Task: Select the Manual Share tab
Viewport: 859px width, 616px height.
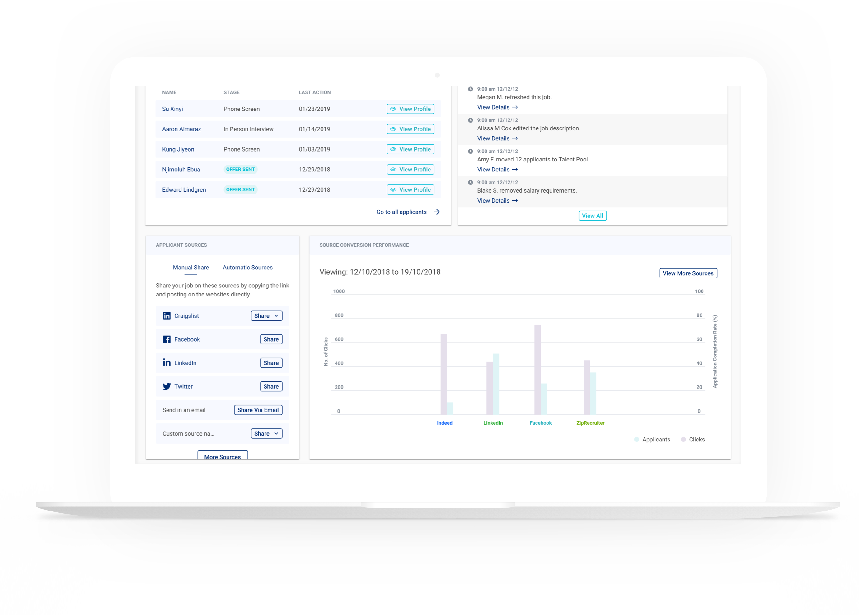Action: (x=190, y=267)
